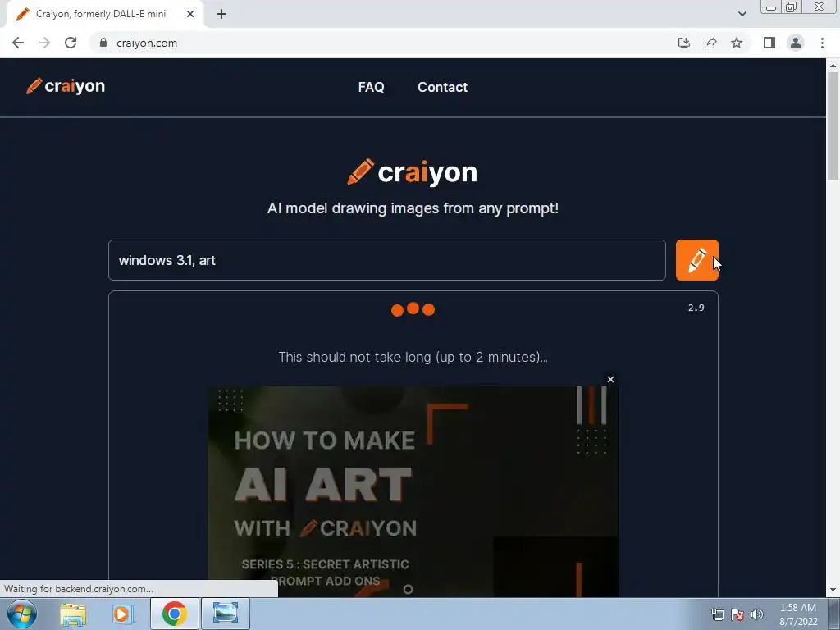Click the 'Waiting for backend.craiyon.com...' status text
This screenshot has width=840, height=630.
coord(79,589)
